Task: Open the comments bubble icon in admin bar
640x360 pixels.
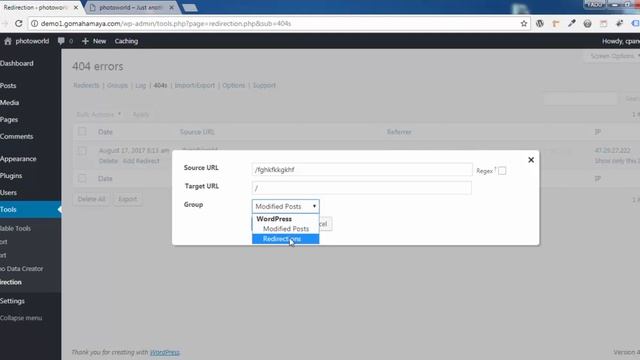Action: point(61,41)
